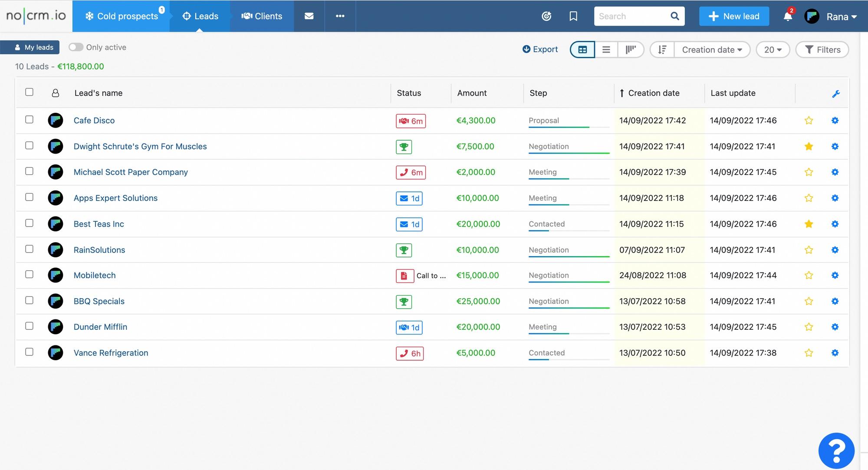
Task: Click the New lead button
Action: 734,16
